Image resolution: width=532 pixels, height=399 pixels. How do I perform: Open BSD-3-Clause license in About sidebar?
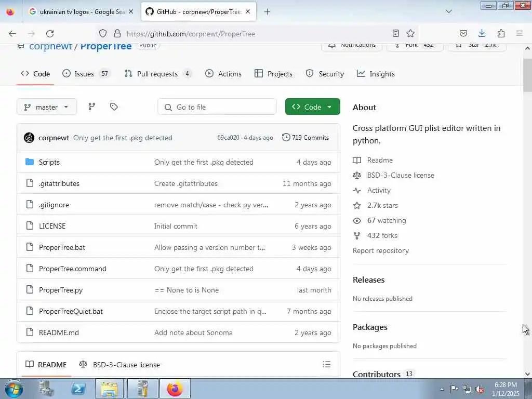pyautogui.click(x=401, y=176)
